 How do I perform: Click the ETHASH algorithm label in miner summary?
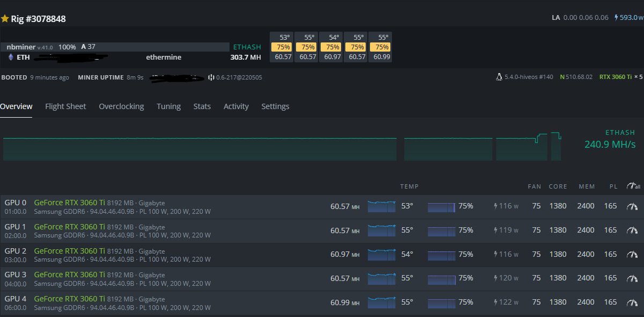[247, 47]
